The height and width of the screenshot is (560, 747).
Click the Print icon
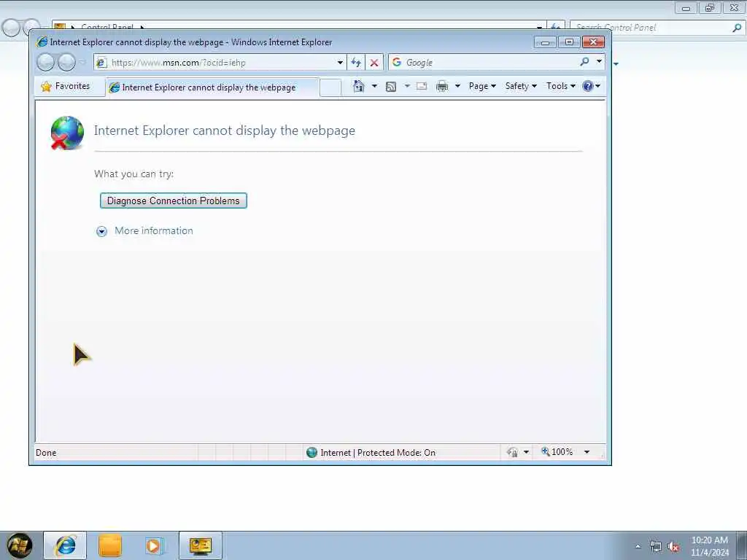tap(442, 86)
